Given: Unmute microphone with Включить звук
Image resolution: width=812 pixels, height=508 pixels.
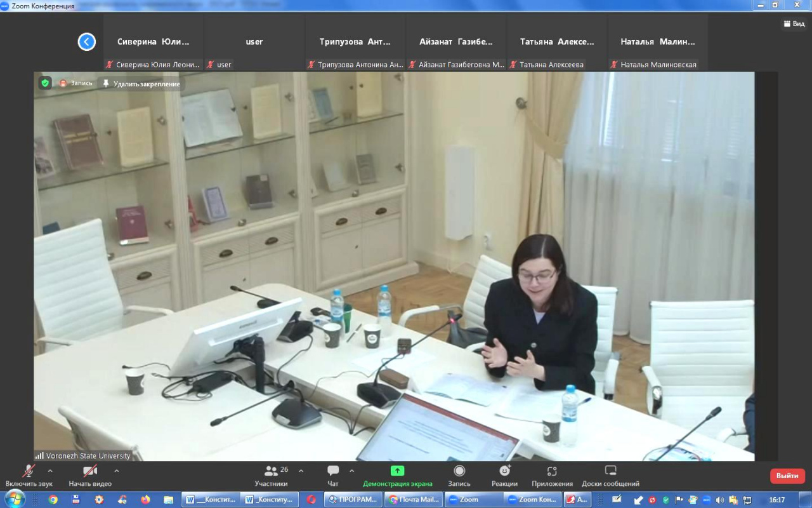Looking at the screenshot, I should 29,471.
